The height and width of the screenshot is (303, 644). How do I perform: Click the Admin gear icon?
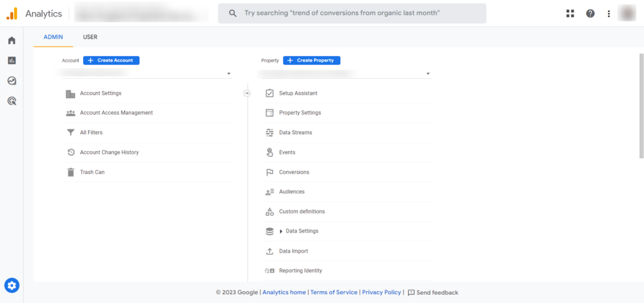(12, 285)
